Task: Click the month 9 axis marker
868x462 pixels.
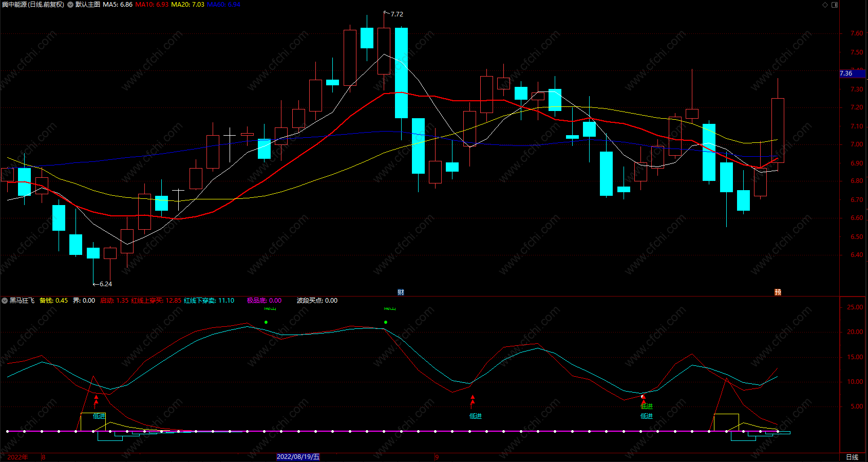Action: pos(437,457)
